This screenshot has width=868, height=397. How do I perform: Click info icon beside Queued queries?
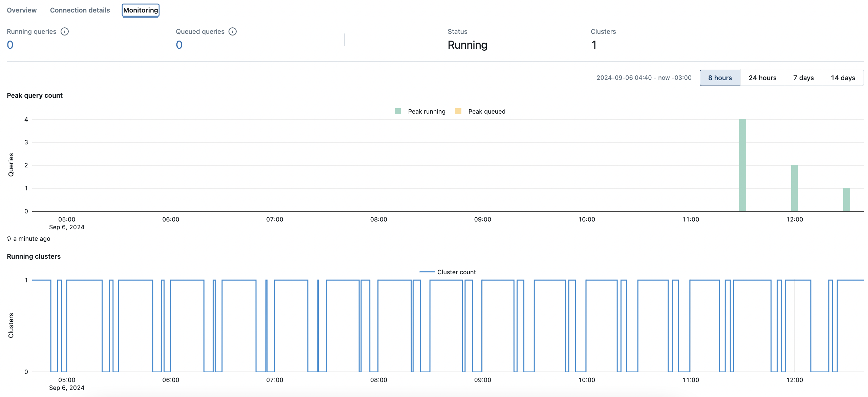coord(233,31)
